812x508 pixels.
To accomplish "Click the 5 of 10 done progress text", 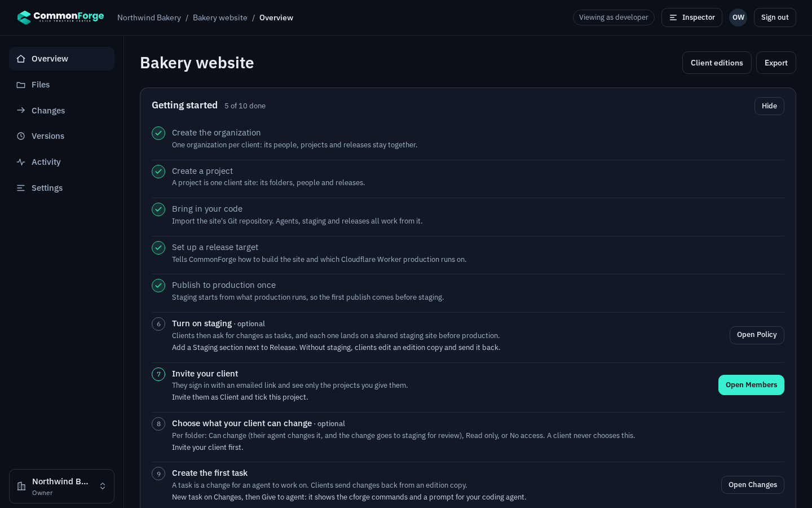I will (x=245, y=106).
